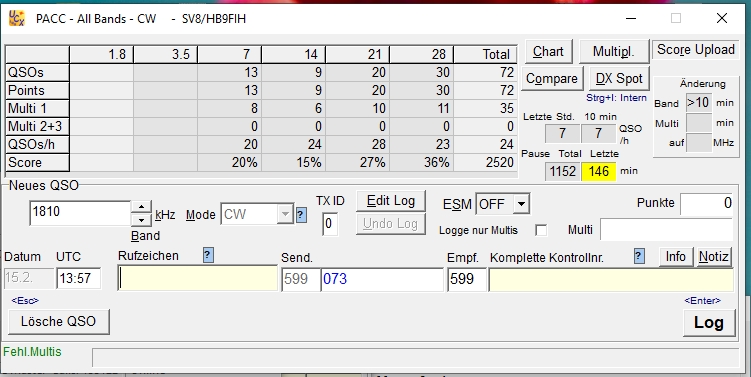Click the yellow Letzte pause value 146
This screenshot has width=751, height=377.
599,171
